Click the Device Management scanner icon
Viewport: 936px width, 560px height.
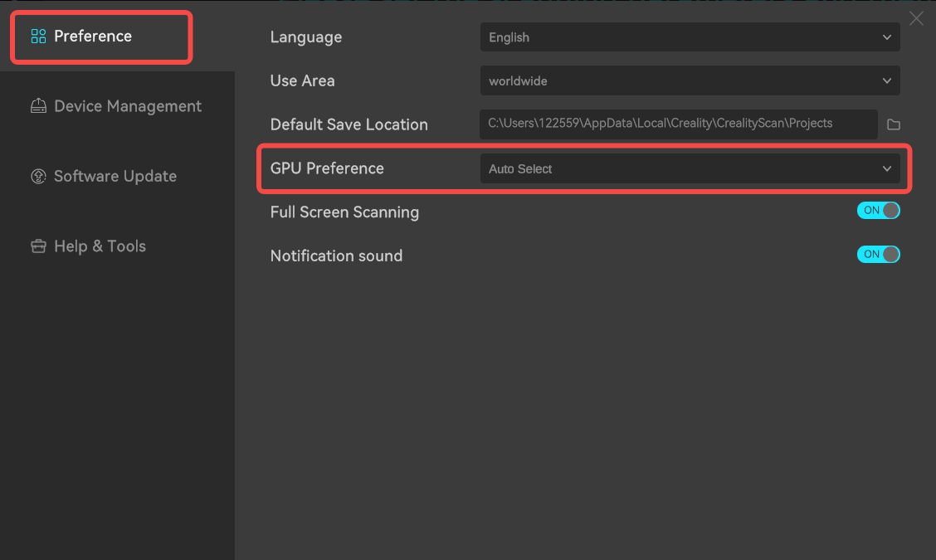click(38, 106)
